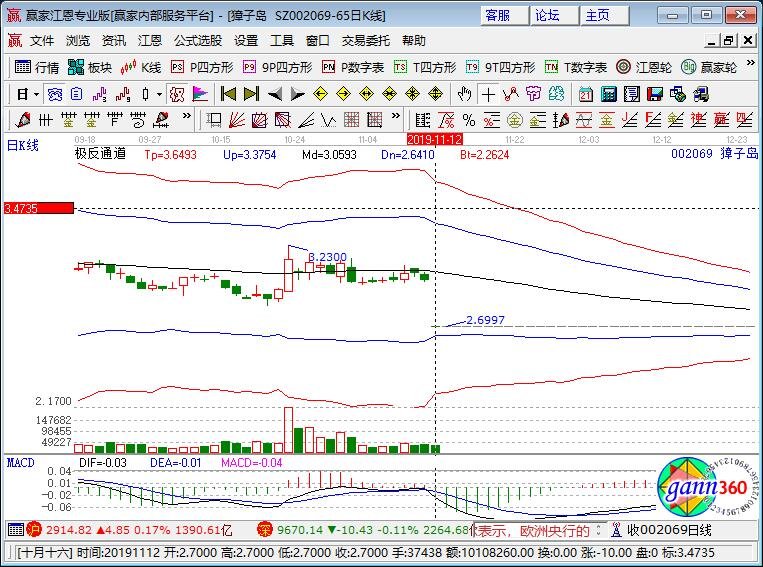Jump to last bar with right-end arrow icon
Image resolution: width=763 pixels, height=567 pixels.
[x=251, y=94]
